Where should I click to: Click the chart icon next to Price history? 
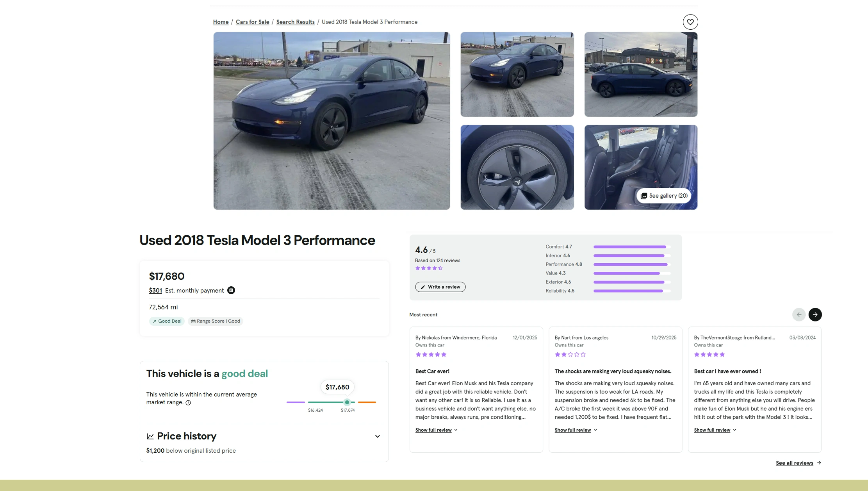click(x=150, y=436)
